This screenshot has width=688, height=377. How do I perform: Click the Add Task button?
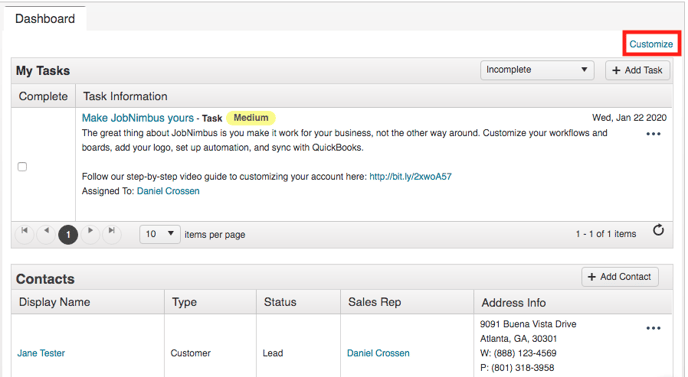638,70
